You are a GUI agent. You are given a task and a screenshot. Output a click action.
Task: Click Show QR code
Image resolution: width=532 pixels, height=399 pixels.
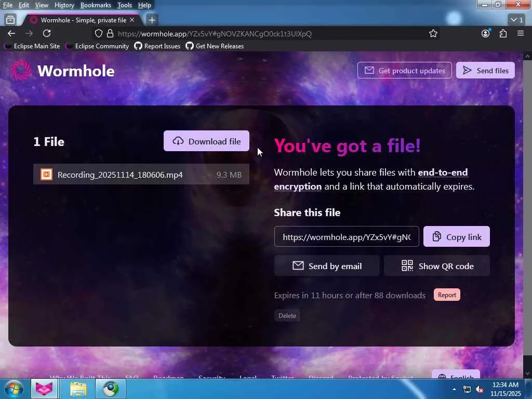[x=436, y=265]
